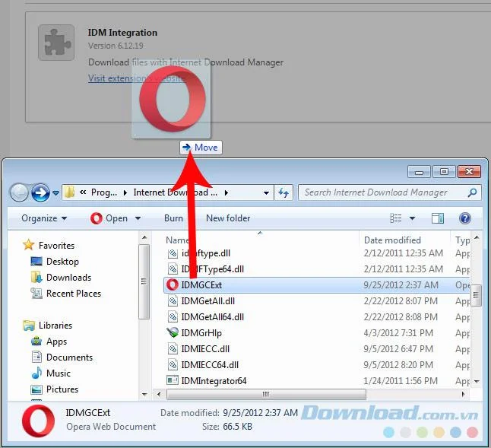This screenshot has height=448, width=491.
Task: Open the Visit extension's website link
Action: click(x=136, y=78)
